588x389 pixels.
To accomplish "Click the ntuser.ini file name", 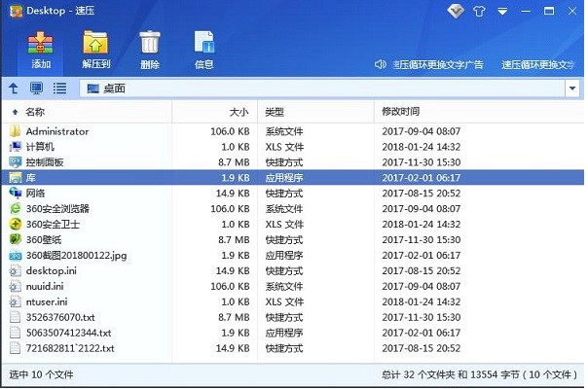I will [x=47, y=301].
